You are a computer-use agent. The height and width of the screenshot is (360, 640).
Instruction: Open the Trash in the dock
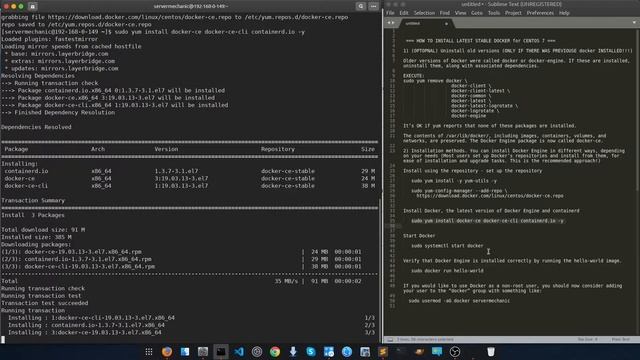tap(491, 352)
